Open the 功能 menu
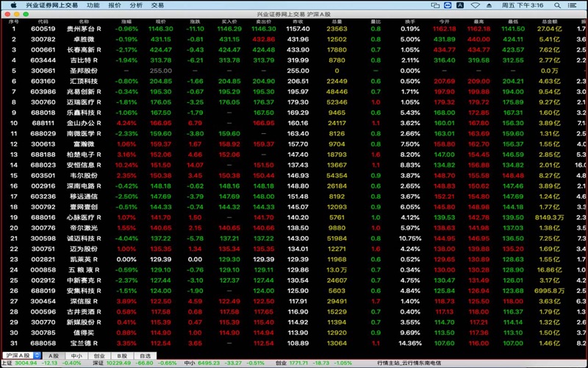This screenshot has width=588, height=368. [93, 5]
